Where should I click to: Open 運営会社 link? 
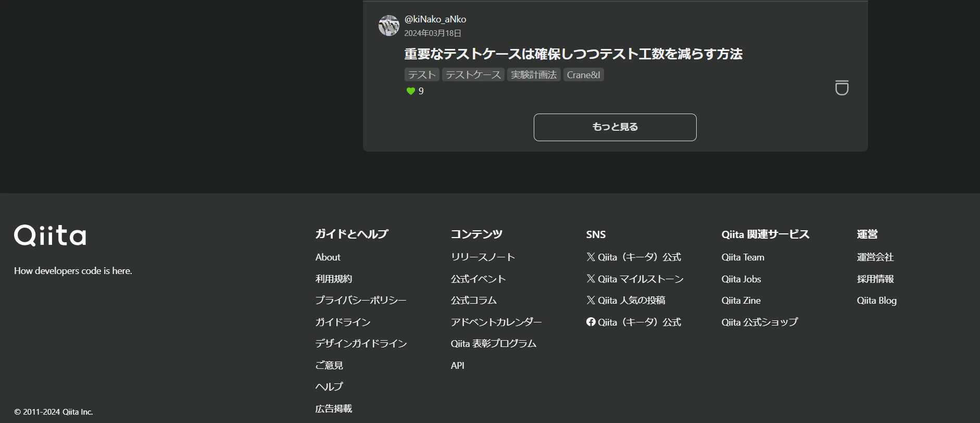coord(875,257)
